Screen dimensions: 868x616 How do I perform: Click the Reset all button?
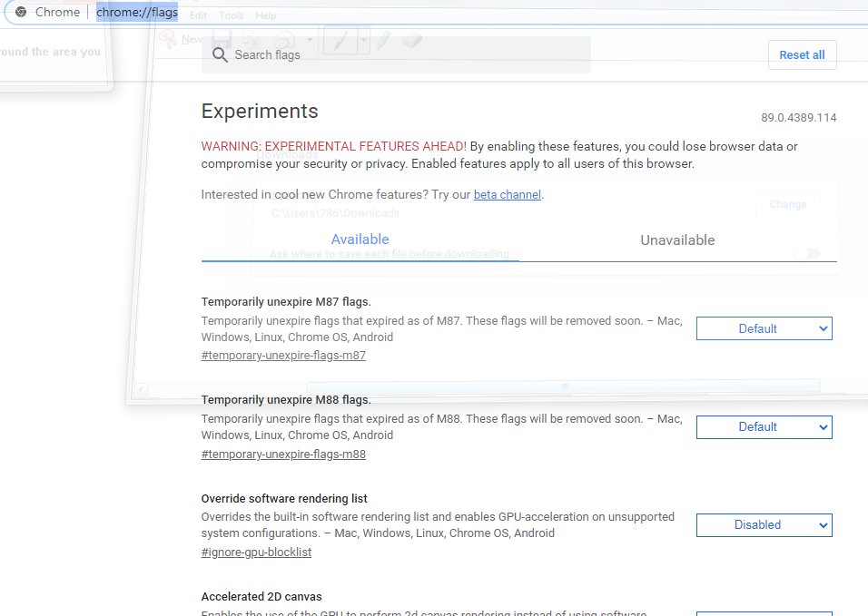point(802,54)
